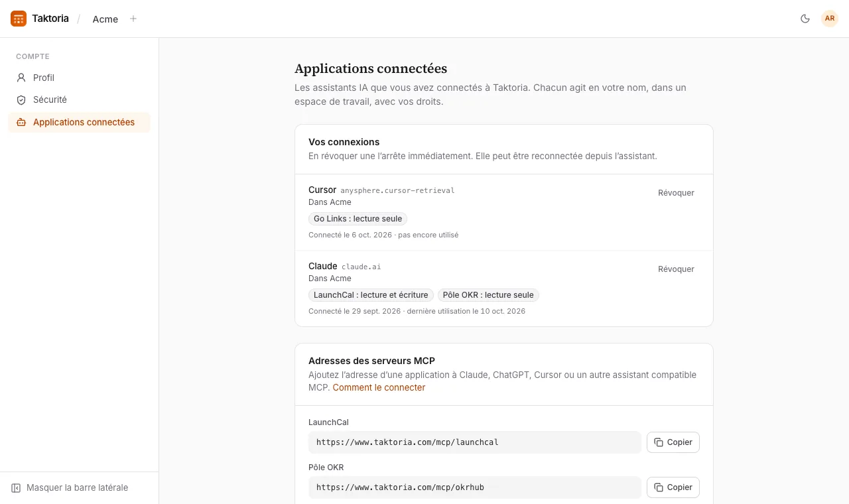Open the Comment le connecter link

[x=379, y=387]
